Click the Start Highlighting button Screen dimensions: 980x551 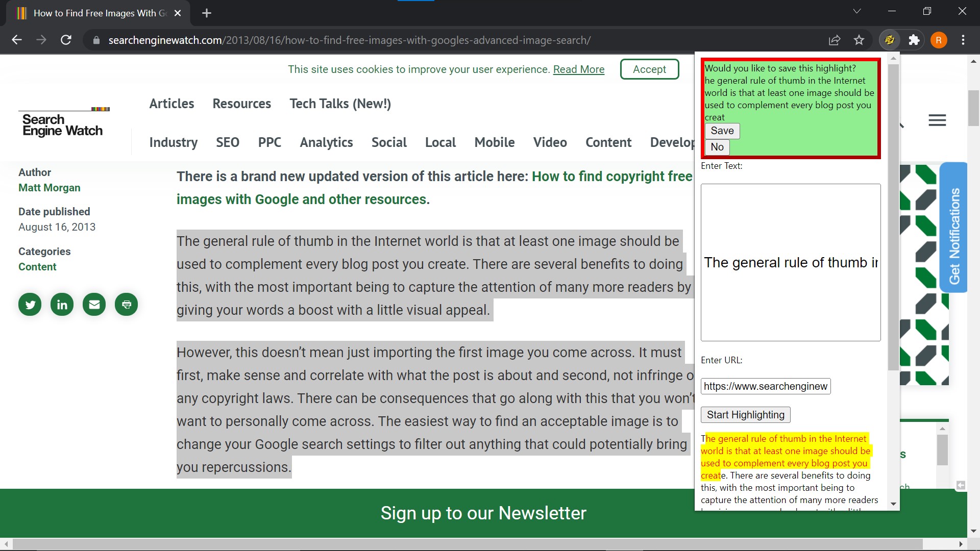tap(745, 414)
